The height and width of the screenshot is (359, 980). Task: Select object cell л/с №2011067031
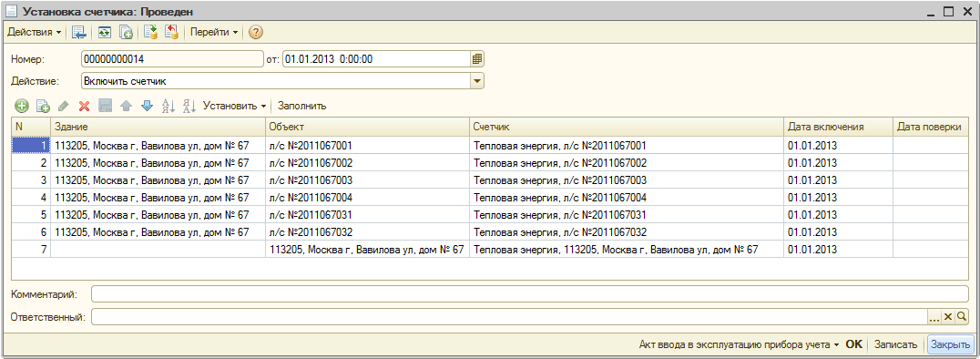[368, 215]
